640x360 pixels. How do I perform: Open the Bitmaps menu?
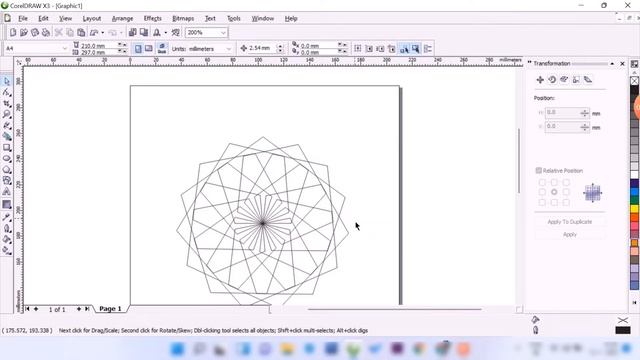point(183,18)
